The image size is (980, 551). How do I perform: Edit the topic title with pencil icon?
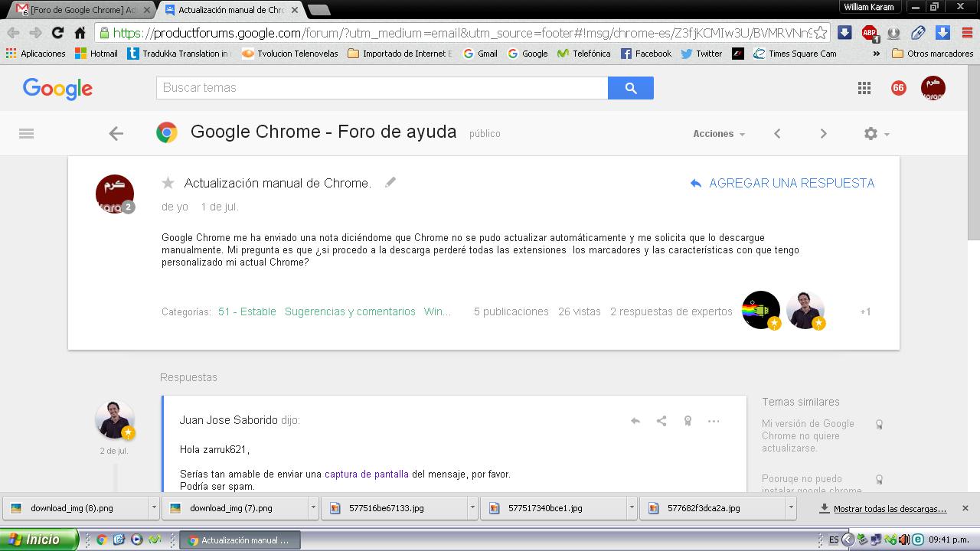(x=390, y=182)
